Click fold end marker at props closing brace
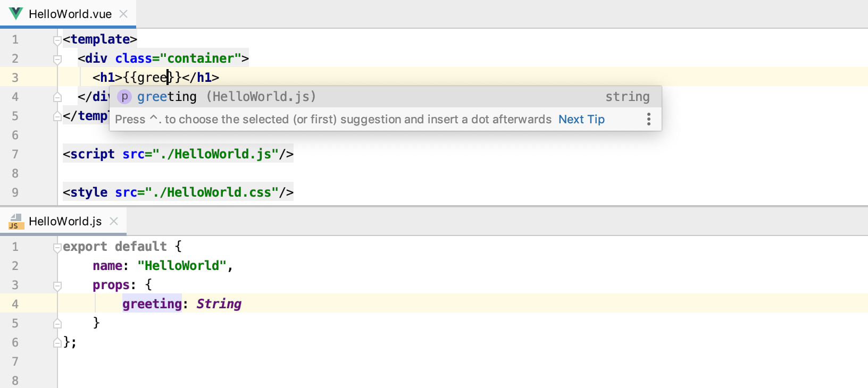Viewport: 868px width, 388px height. coord(57,323)
